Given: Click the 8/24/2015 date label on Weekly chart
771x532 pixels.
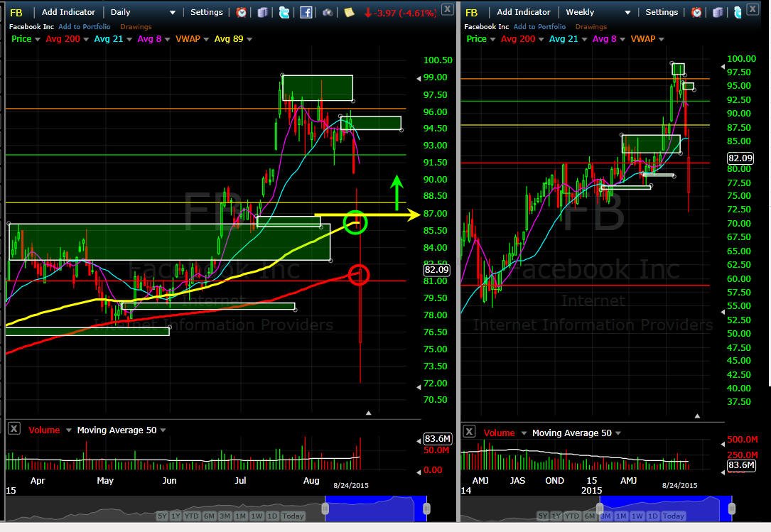Looking at the screenshot, I should [x=679, y=485].
